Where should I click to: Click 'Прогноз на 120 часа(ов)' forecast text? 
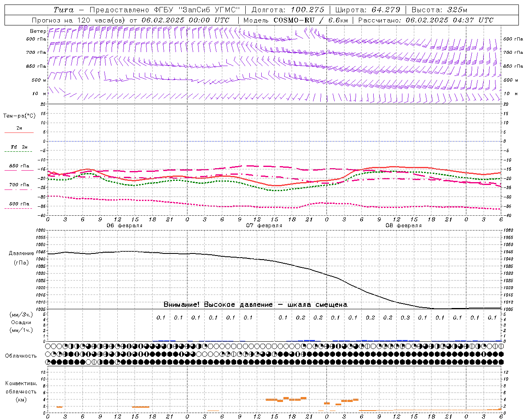click(x=79, y=20)
